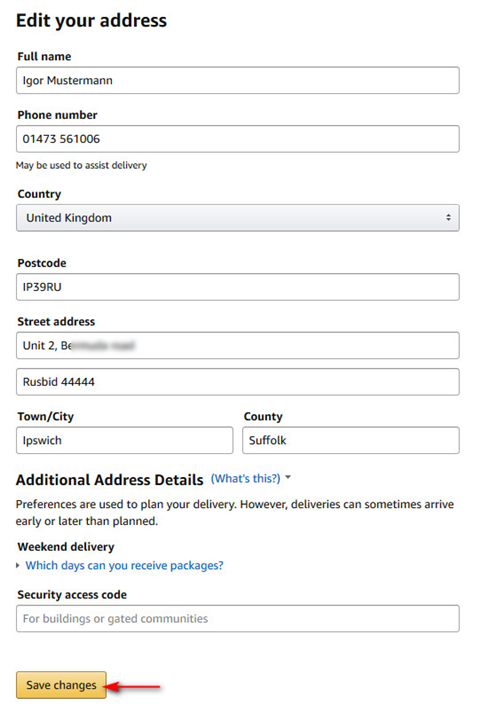Expand Which days can you receive packages?
Image resolution: width=480 pixels, height=720 pixels.
click(124, 565)
